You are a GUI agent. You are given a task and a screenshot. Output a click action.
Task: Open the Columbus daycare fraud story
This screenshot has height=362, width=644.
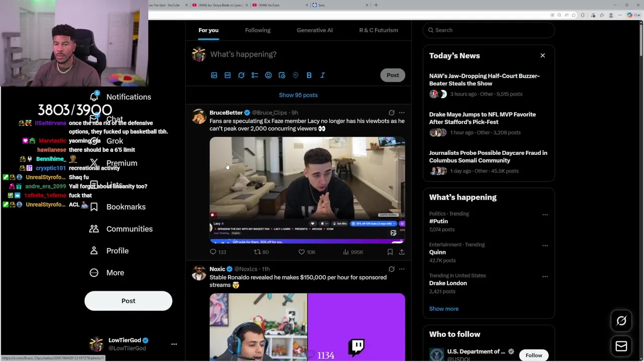(x=489, y=161)
